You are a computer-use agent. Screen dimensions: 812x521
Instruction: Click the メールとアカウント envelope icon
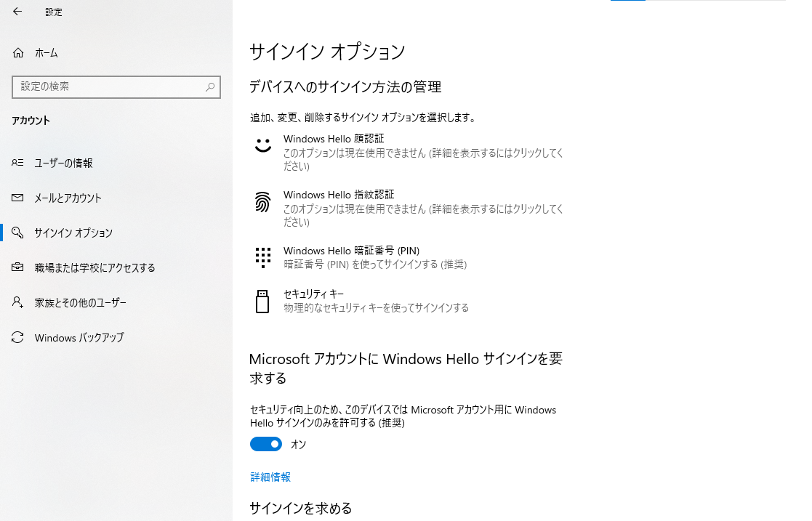tap(17, 198)
